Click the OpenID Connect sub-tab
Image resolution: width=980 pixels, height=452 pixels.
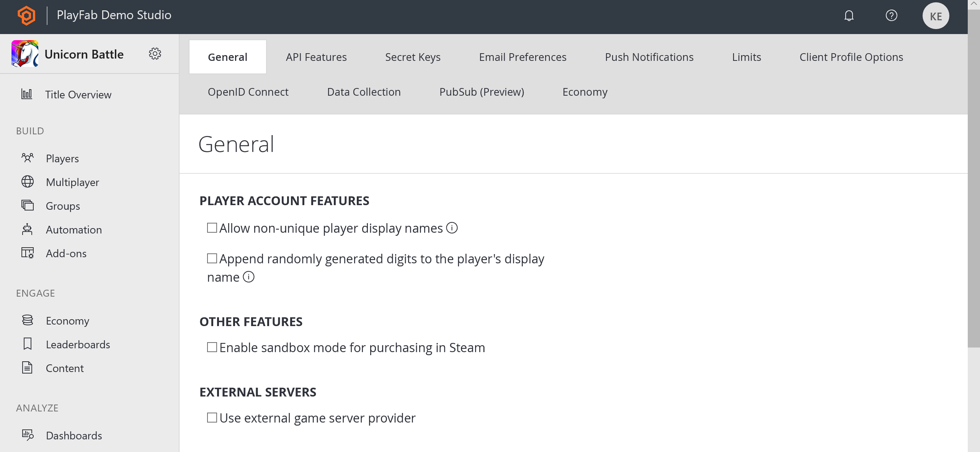[x=248, y=92]
